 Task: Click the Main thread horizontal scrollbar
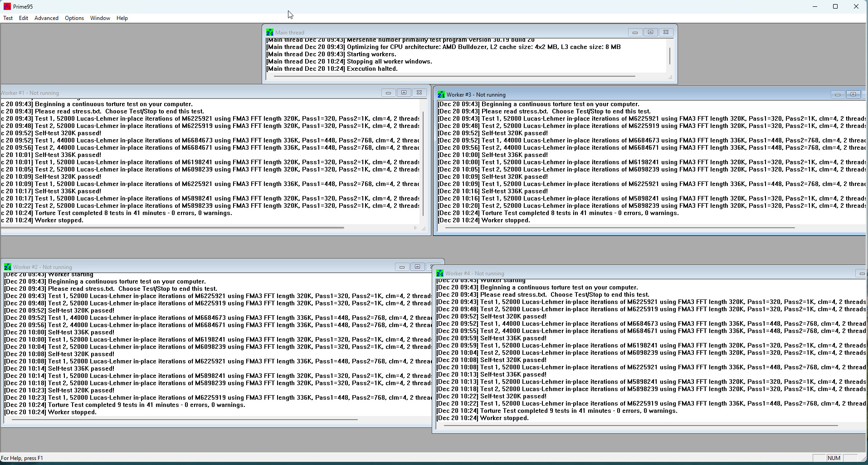pyautogui.click(x=454, y=76)
